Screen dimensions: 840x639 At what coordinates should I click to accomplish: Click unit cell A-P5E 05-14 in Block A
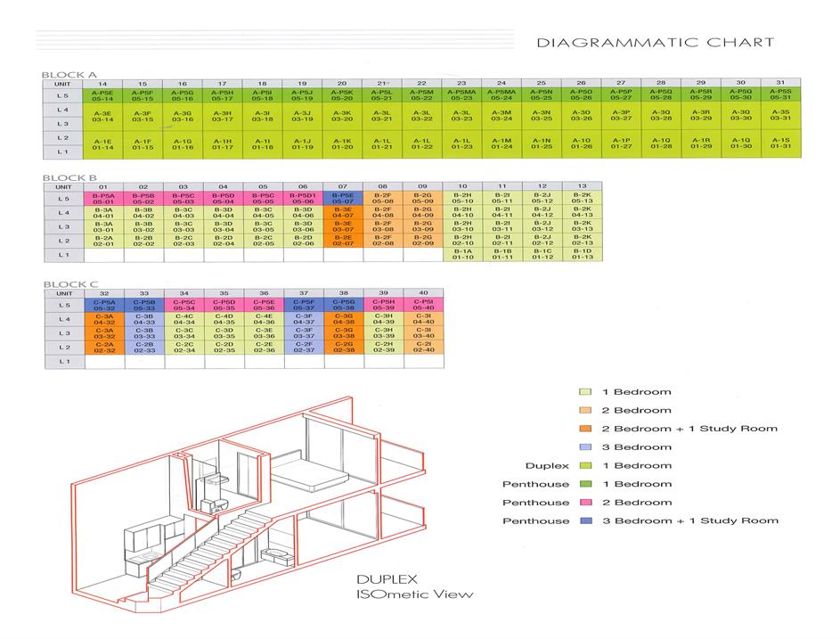(x=103, y=95)
